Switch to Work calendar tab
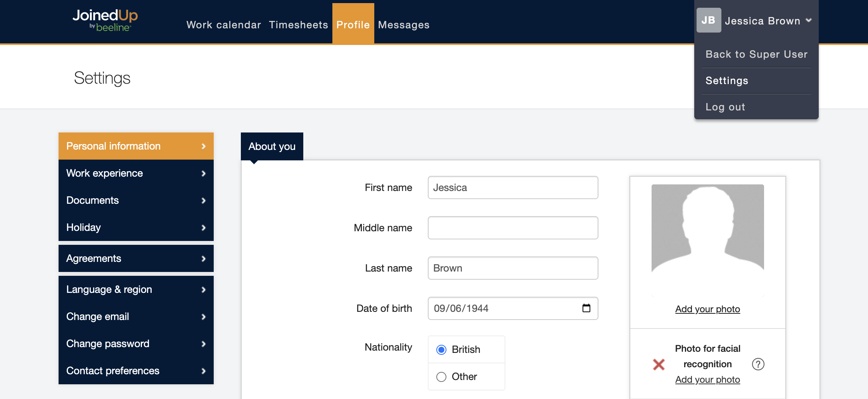Viewport: 868px width, 399px height. (223, 25)
